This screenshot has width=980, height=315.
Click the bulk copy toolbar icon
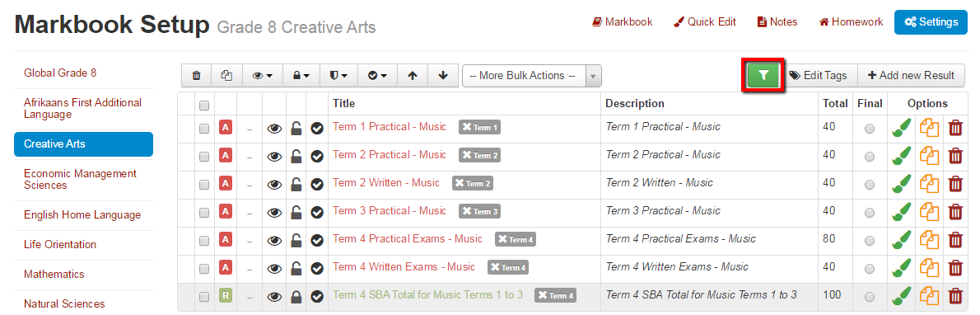click(x=226, y=75)
